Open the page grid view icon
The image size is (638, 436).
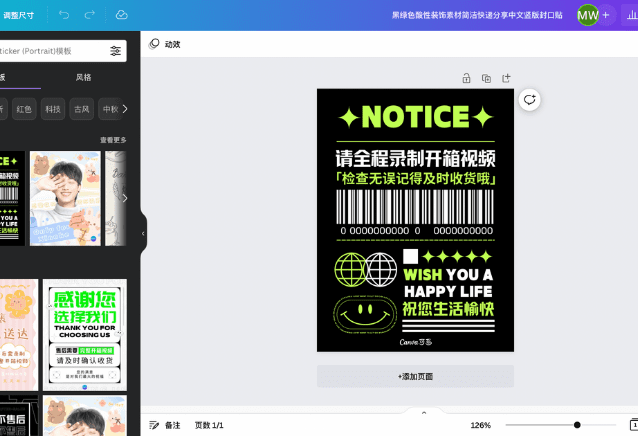(634, 425)
